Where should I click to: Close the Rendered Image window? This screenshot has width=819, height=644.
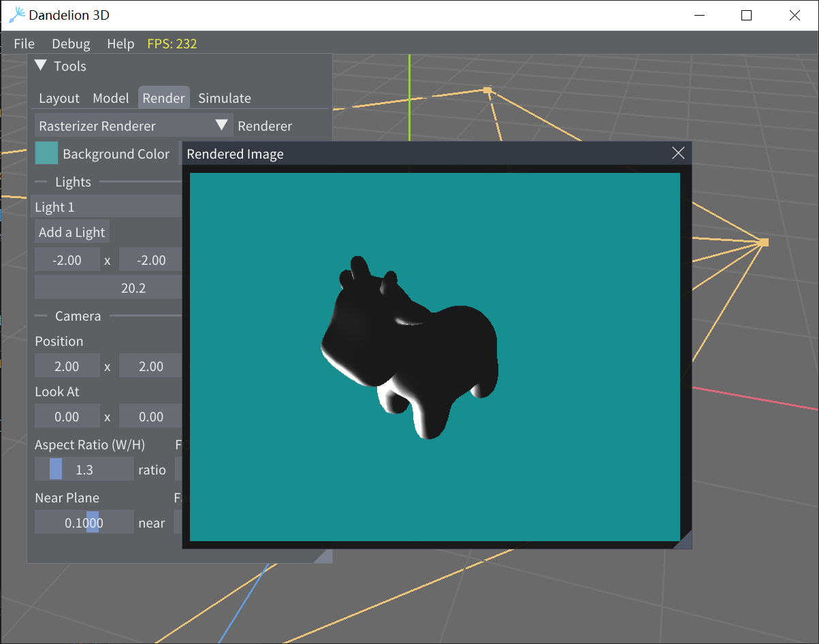(x=678, y=153)
